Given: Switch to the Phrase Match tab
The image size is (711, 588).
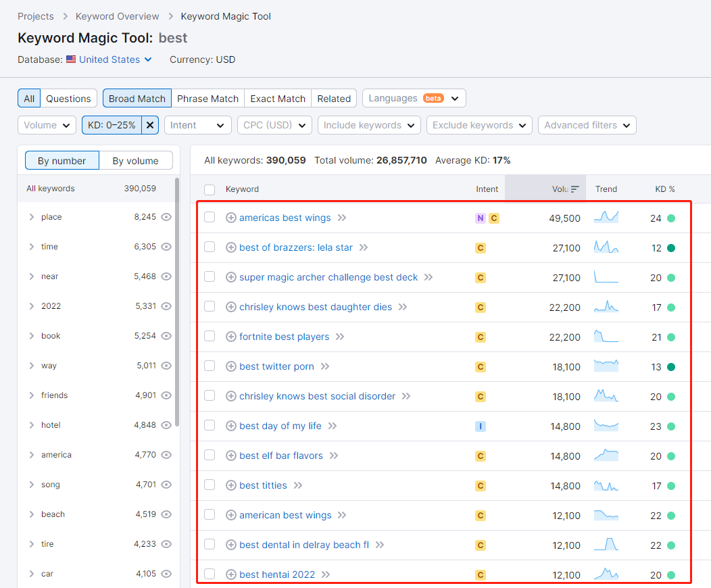Looking at the screenshot, I should [207, 99].
